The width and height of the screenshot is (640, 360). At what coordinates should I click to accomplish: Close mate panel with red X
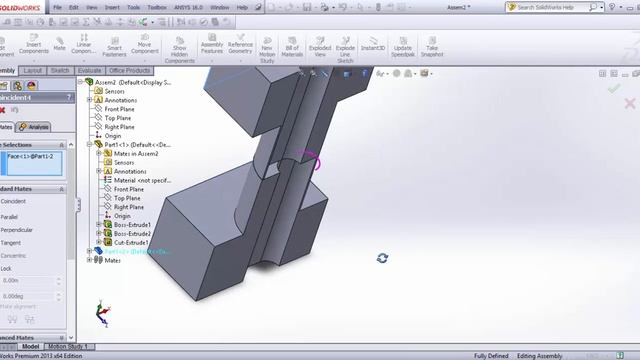pyautogui.click(x=2, y=110)
